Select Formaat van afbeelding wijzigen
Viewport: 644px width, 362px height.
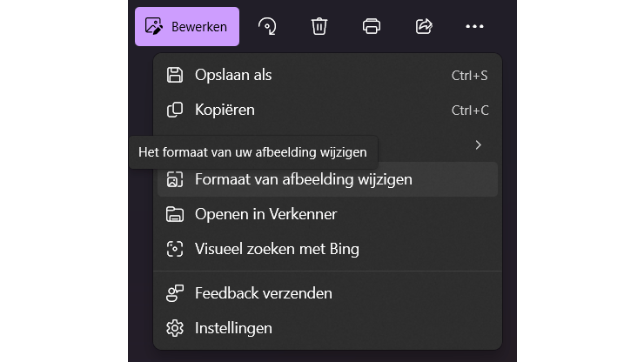coord(304,179)
